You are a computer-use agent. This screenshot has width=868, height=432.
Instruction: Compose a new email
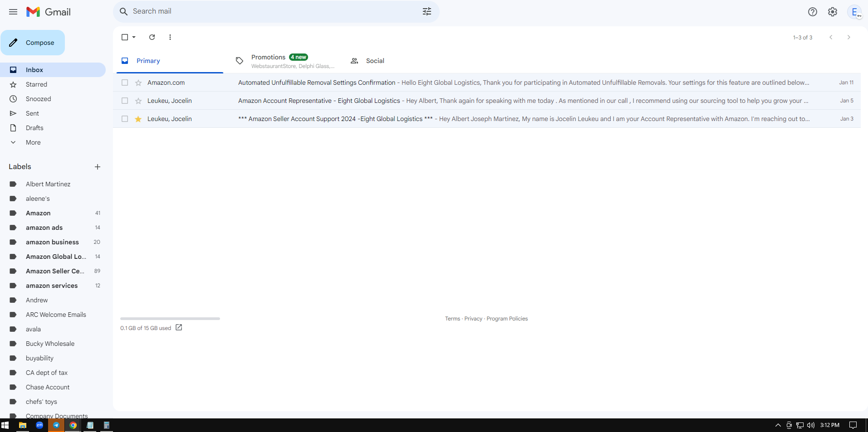33,43
